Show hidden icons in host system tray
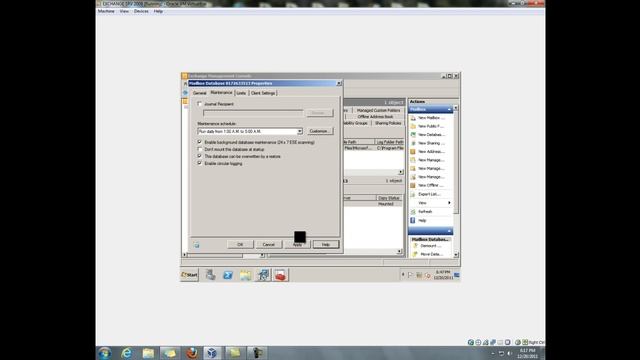Viewport: 640px width, 360px height. (493, 353)
